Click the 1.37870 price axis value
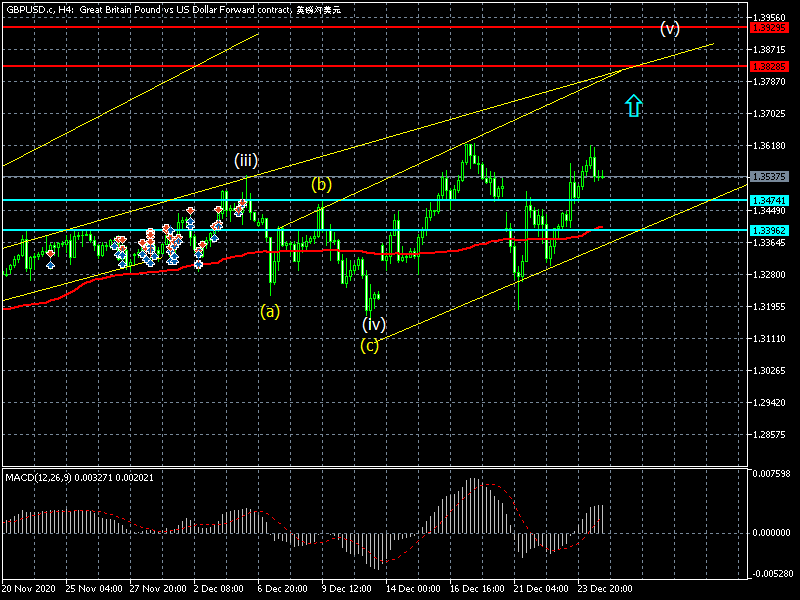This screenshot has height=600, width=800. (x=769, y=82)
